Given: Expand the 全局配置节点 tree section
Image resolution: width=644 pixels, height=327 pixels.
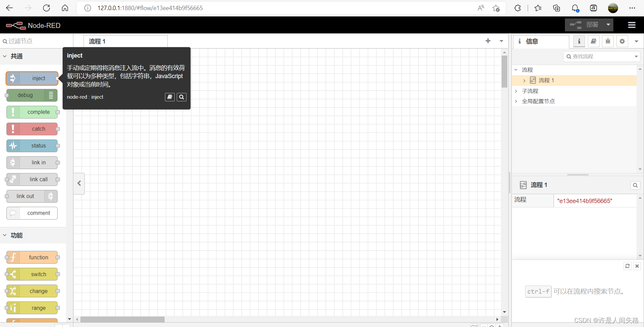Looking at the screenshot, I should click(x=516, y=101).
